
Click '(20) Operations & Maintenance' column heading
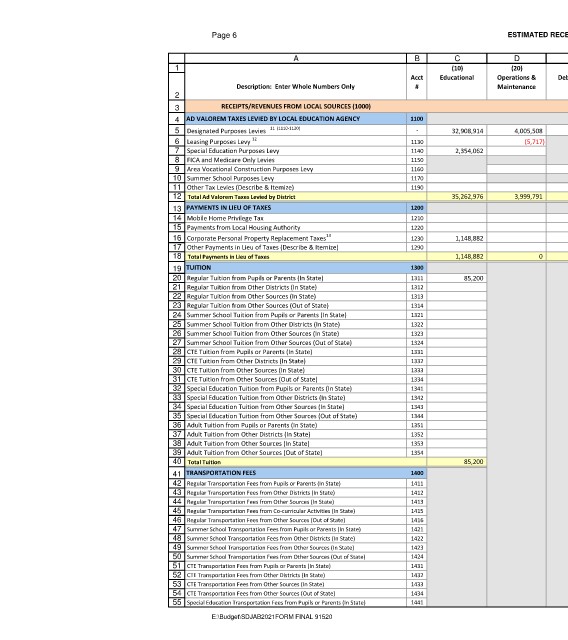point(517,78)
